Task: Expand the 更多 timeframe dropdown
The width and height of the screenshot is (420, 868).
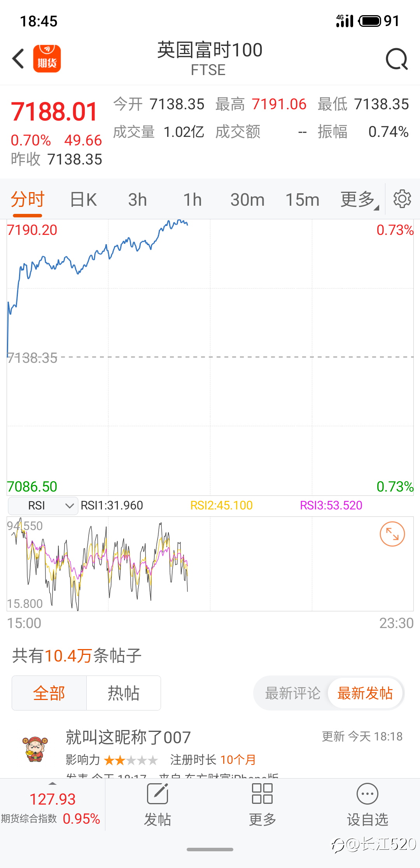Action: 359,199
